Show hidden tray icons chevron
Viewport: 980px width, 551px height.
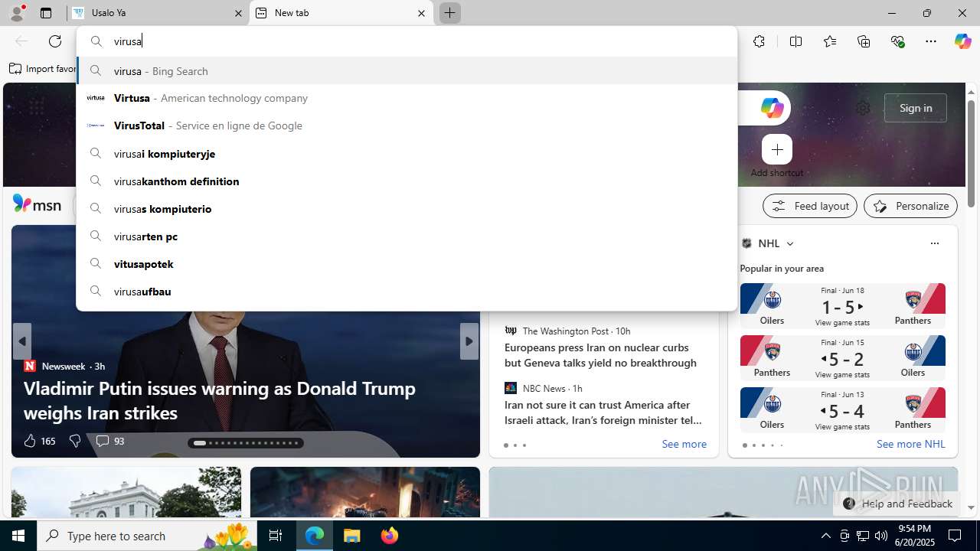pos(825,536)
